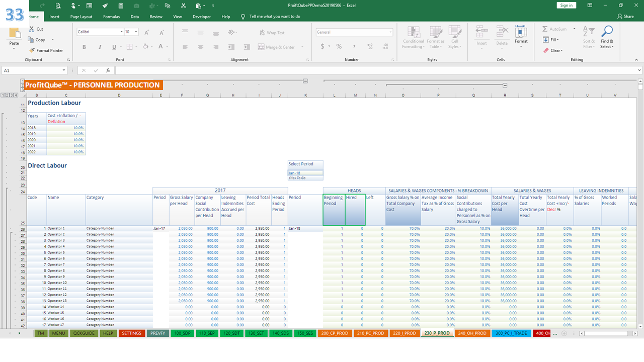Open the Clear eraser dropdown
Viewport: 644px width, 362px height.
pos(552,50)
